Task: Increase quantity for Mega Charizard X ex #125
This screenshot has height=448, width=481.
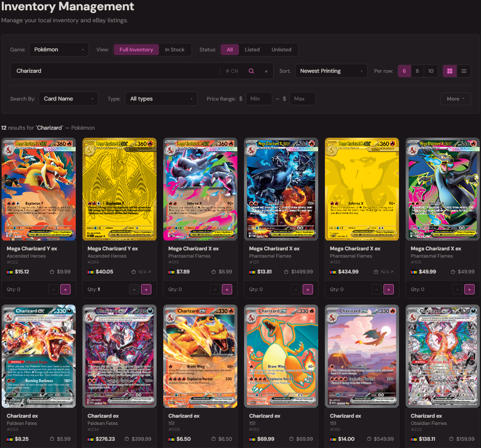Action: pyautogui.click(x=308, y=289)
